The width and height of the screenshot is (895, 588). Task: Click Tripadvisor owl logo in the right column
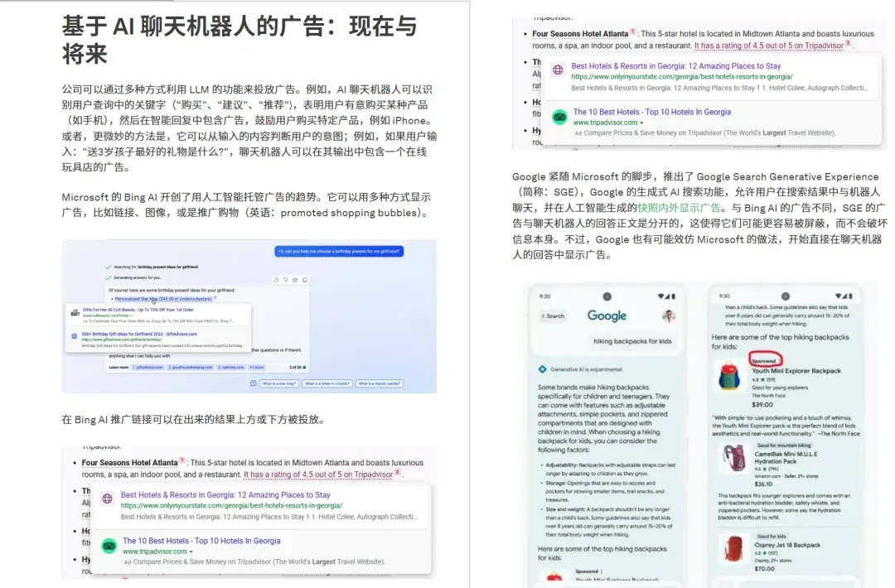tap(560, 117)
